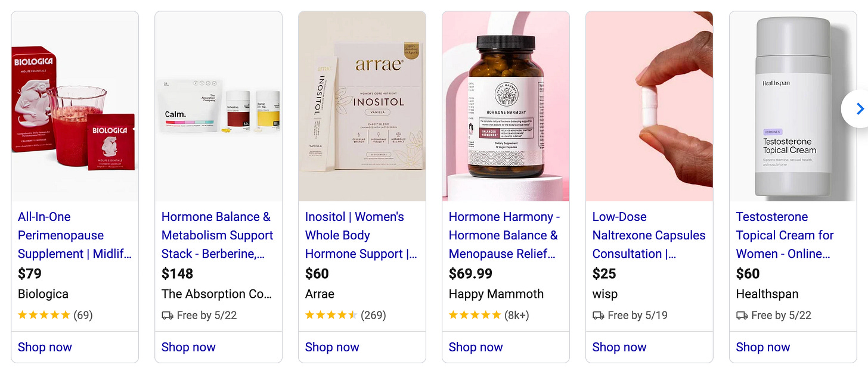Open All-In-One Perimenopause Supplement link
This screenshot has width=868, height=371.
[75, 235]
